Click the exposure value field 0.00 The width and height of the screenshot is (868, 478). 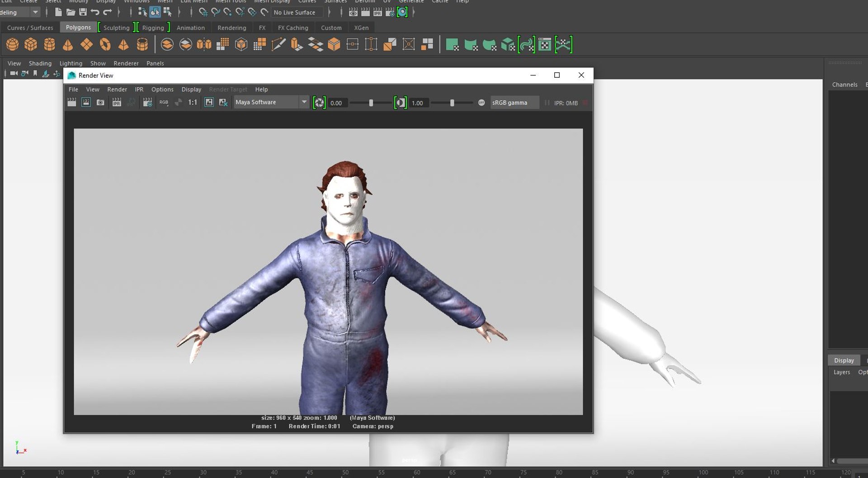point(337,103)
